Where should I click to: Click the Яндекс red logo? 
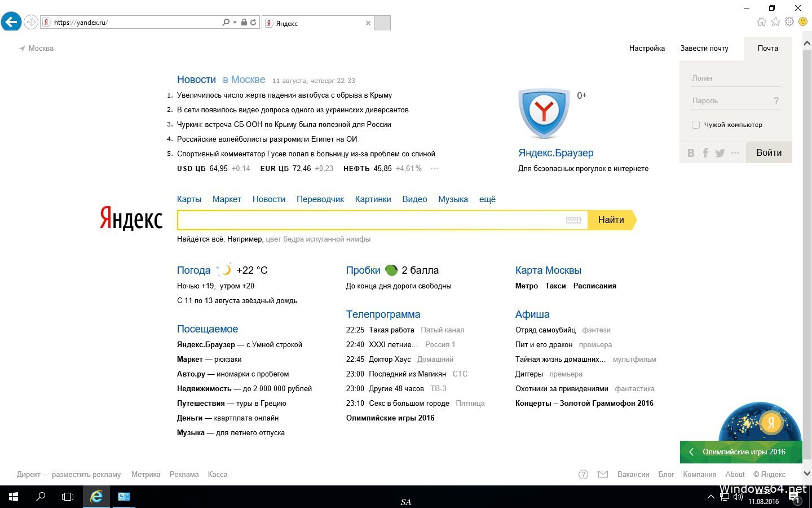pos(131,218)
